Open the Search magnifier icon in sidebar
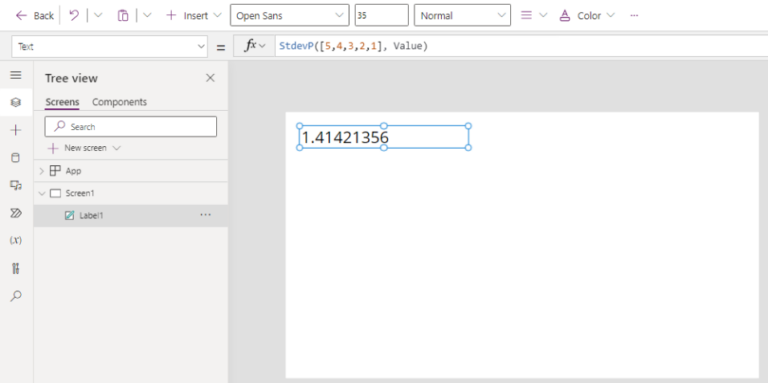768x383 pixels. (16, 296)
